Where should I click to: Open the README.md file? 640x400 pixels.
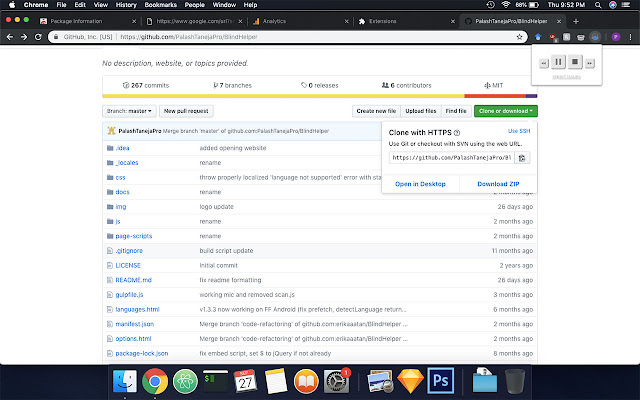[x=133, y=280]
